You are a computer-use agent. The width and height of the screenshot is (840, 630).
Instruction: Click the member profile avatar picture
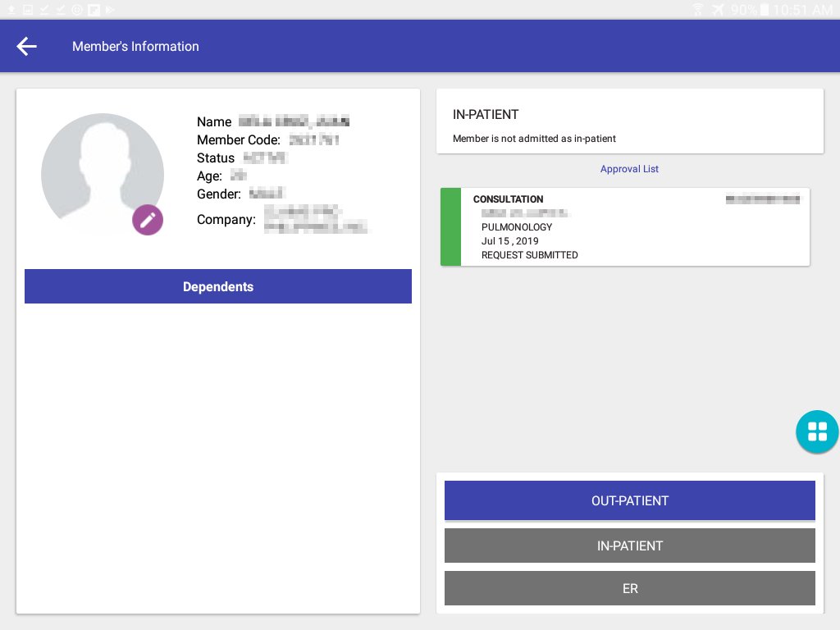coord(103,174)
